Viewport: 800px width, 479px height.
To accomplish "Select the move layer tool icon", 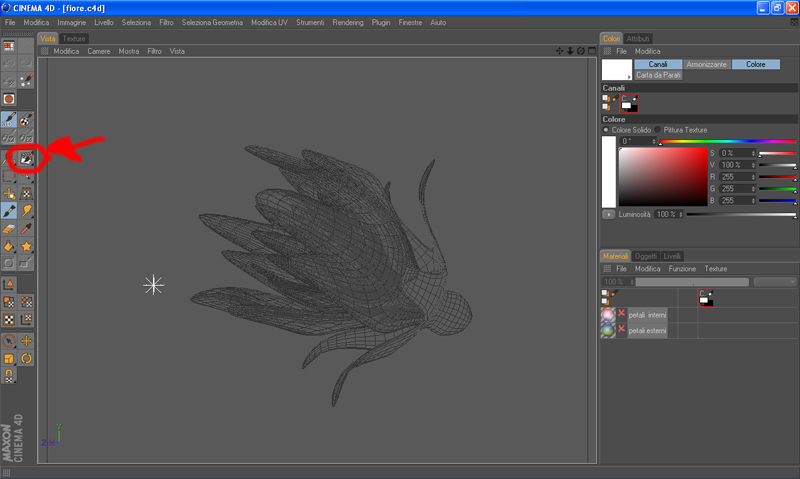I will tap(9, 193).
